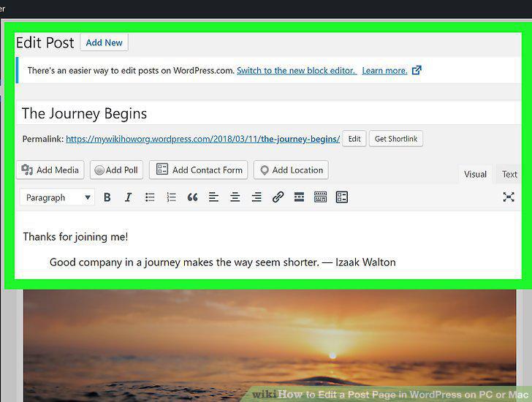Insert a link using the chain icon
Screen dimensions: 532x402
[278, 197]
